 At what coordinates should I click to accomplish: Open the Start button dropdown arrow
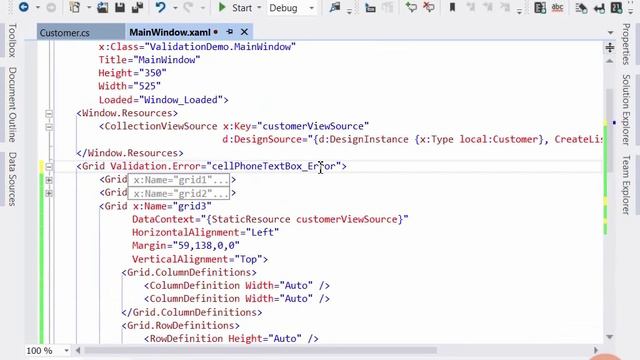click(x=259, y=8)
